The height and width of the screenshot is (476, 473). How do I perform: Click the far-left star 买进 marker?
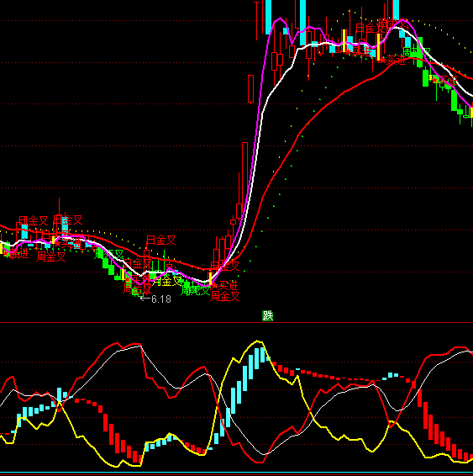point(16,254)
